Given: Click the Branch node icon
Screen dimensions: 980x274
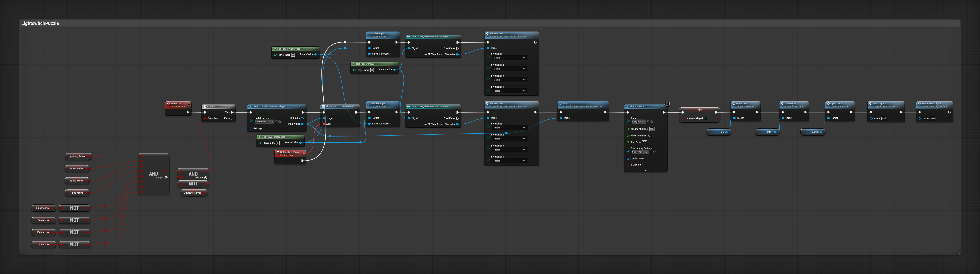Looking at the screenshot, I should coord(205,107).
